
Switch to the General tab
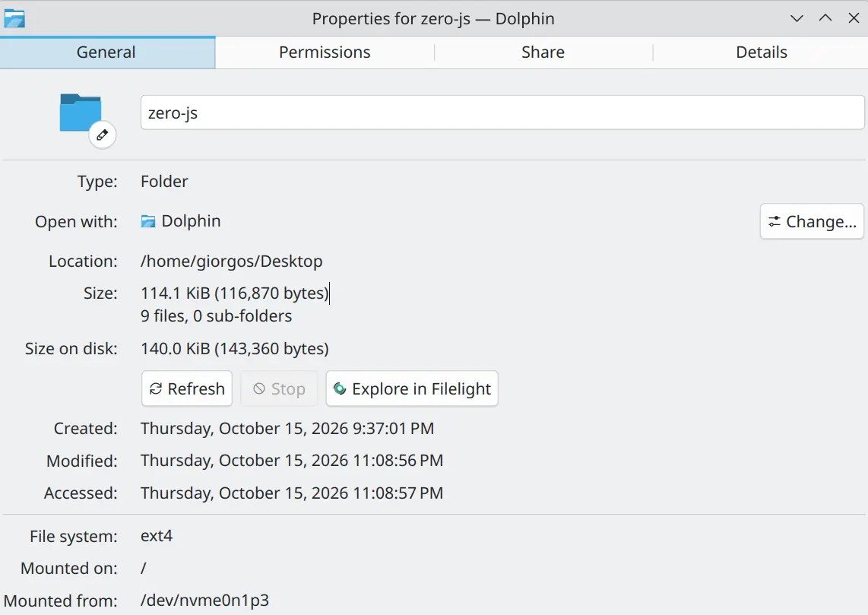pyautogui.click(x=107, y=52)
